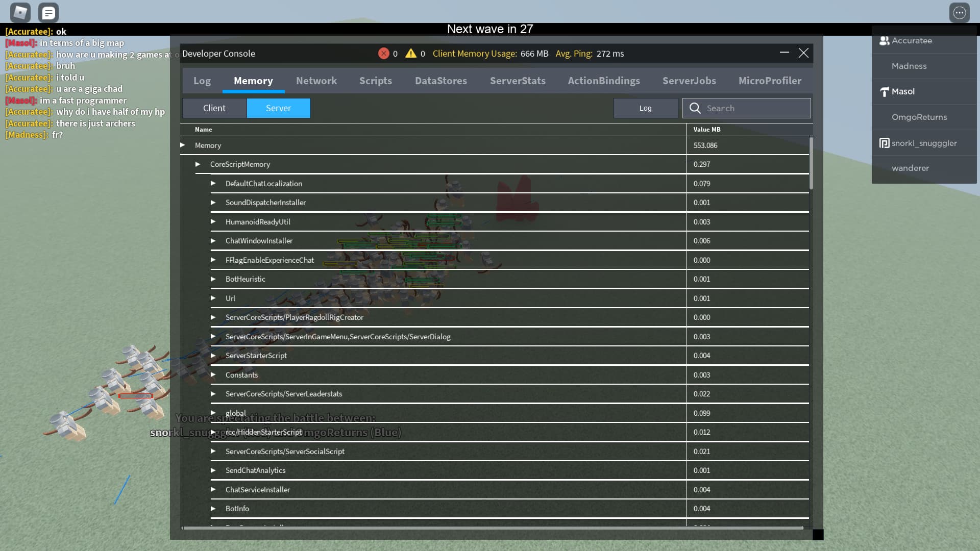Viewport: 980px width, 551px height.
Task: Select player Accuratee in player list
Action: click(x=924, y=41)
